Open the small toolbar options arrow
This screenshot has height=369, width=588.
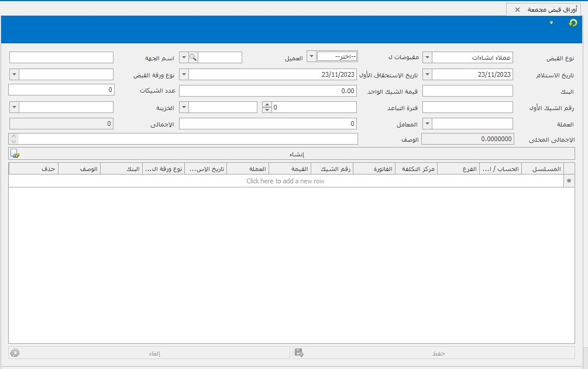(551, 23)
